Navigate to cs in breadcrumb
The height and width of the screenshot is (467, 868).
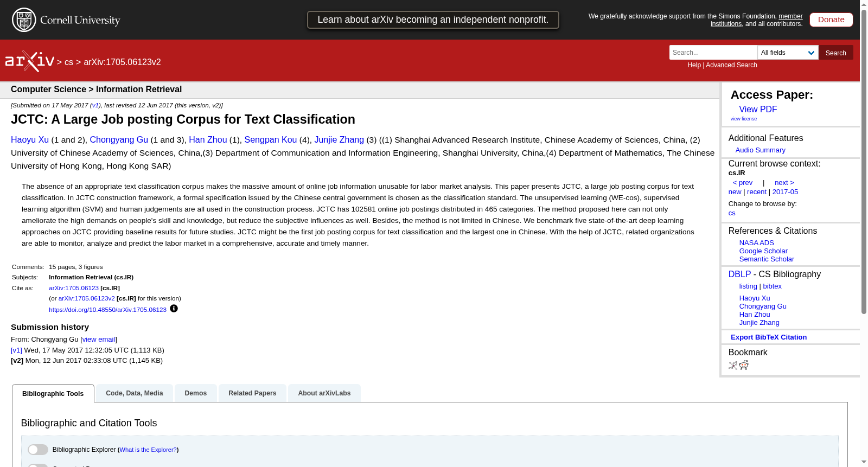click(69, 62)
